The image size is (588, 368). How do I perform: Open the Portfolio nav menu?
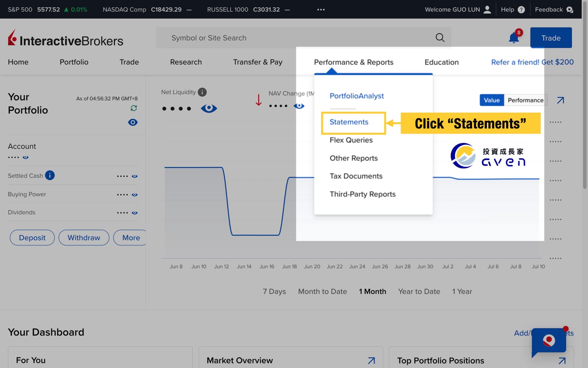[x=74, y=62]
